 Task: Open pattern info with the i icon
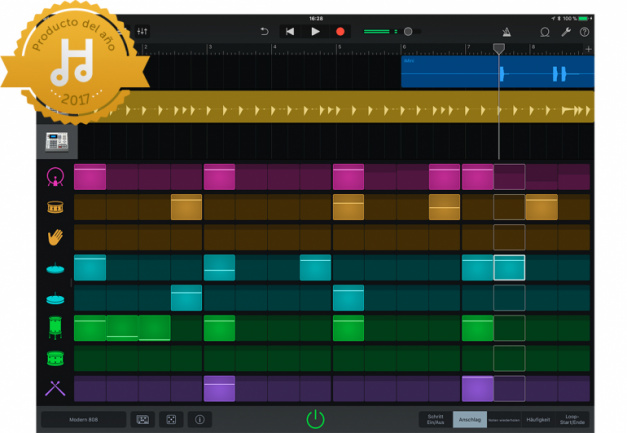[x=200, y=419]
